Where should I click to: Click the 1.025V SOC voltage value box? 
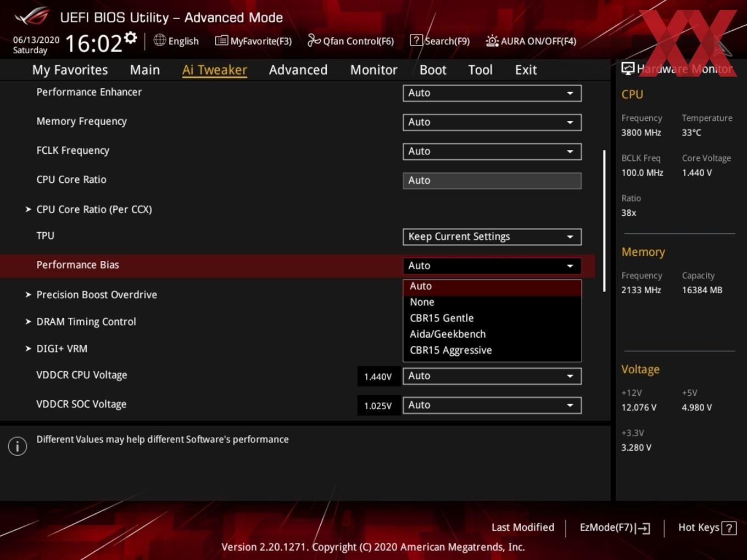tap(378, 406)
